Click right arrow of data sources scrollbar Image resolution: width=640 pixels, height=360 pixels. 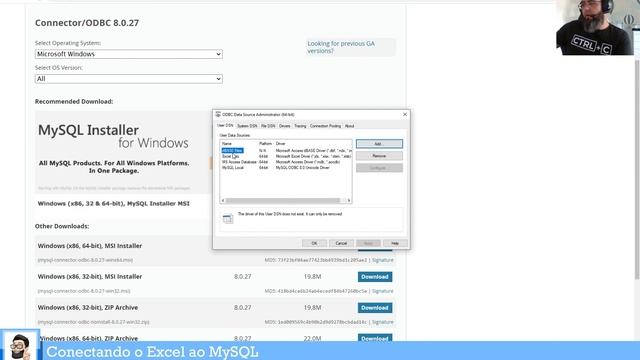(349, 200)
